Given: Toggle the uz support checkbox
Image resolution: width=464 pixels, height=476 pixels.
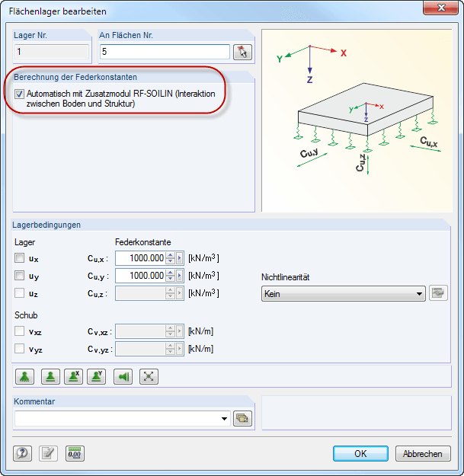Looking at the screenshot, I should coord(20,293).
